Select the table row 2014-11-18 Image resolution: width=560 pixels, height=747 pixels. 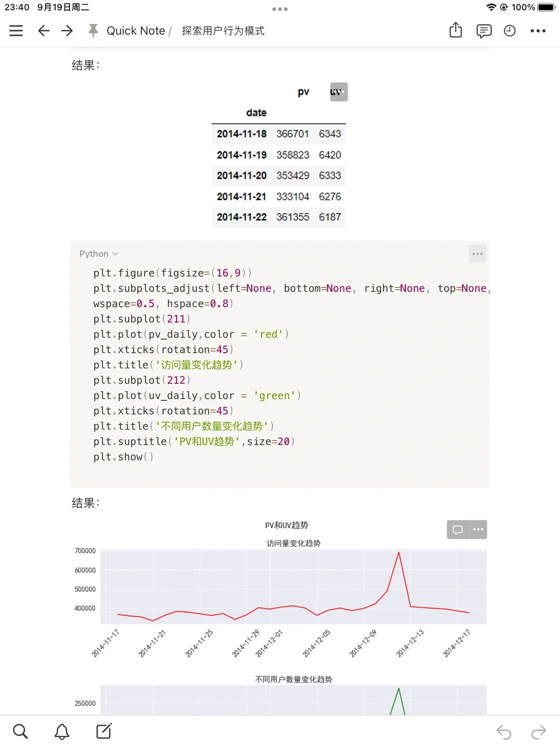[278, 134]
